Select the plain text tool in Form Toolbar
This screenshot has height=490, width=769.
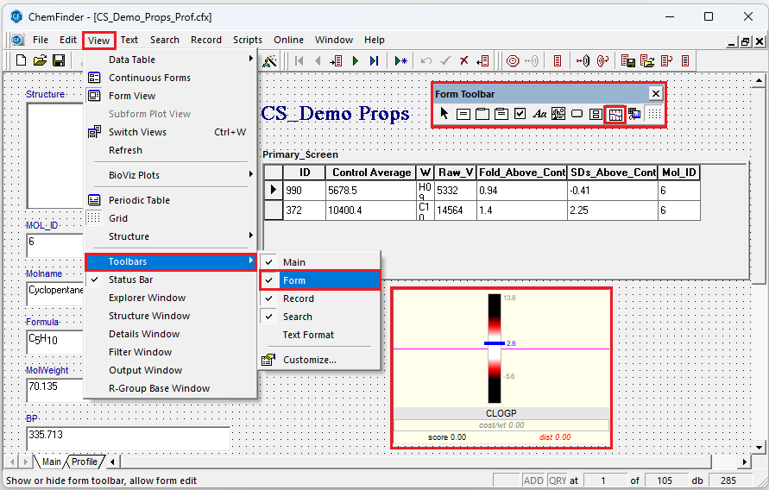(x=539, y=114)
